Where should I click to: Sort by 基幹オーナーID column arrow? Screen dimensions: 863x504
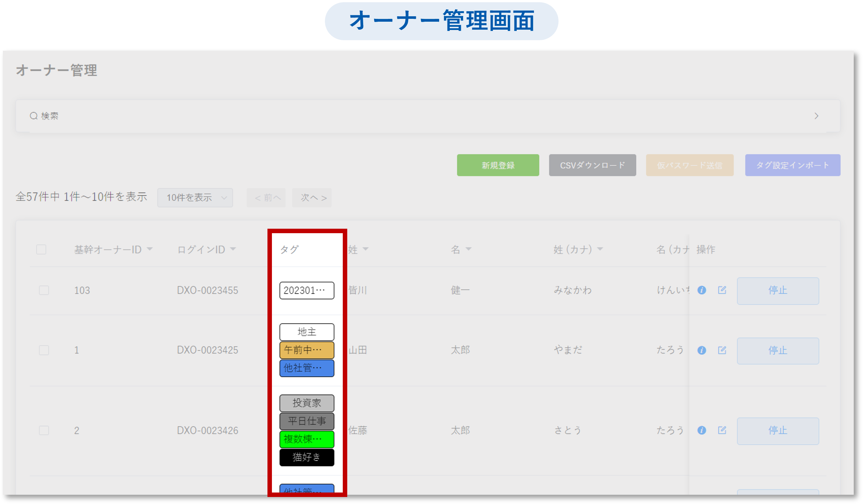pos(150,249)
